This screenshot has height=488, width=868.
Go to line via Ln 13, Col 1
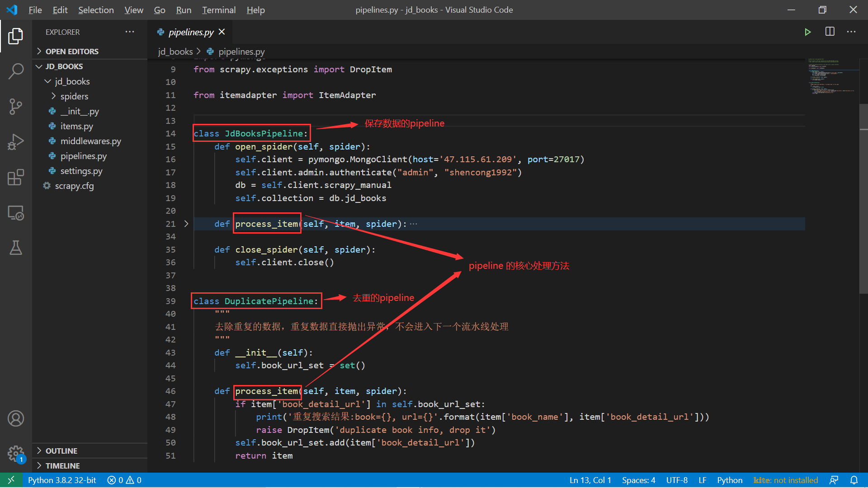click(x=590, y=480)
